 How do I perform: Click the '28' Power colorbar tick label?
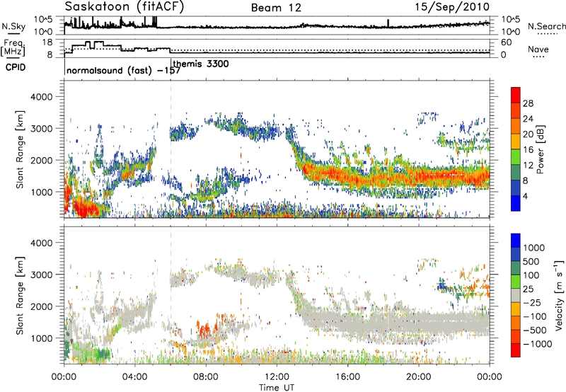[x=528, y=103]
